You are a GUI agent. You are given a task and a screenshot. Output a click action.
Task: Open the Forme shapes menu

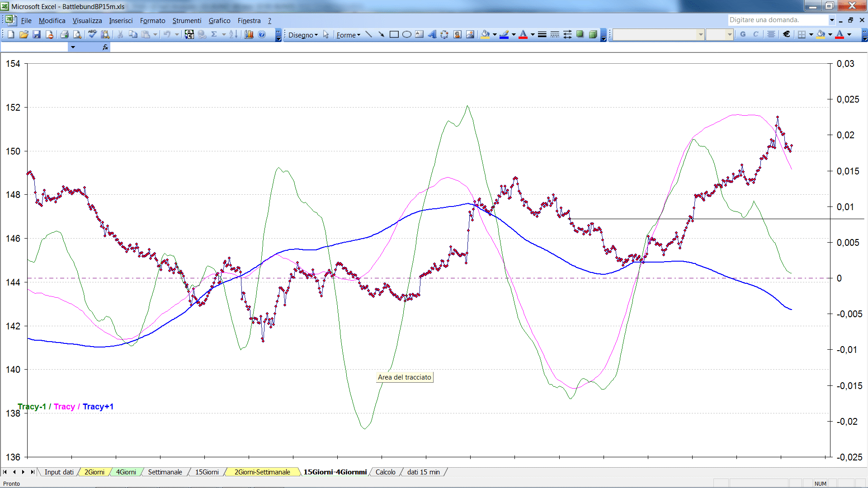coord(348,35)
